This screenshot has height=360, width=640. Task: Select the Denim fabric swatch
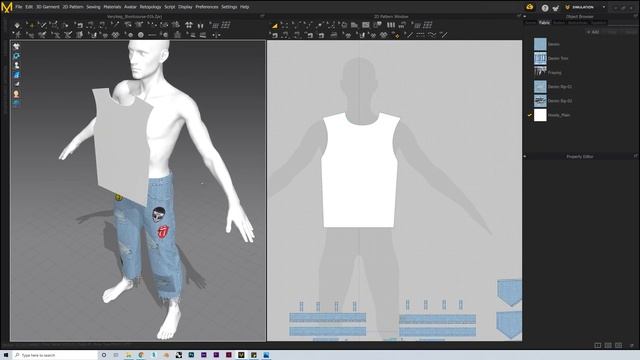pyautogui.click(x=540, y=44)
